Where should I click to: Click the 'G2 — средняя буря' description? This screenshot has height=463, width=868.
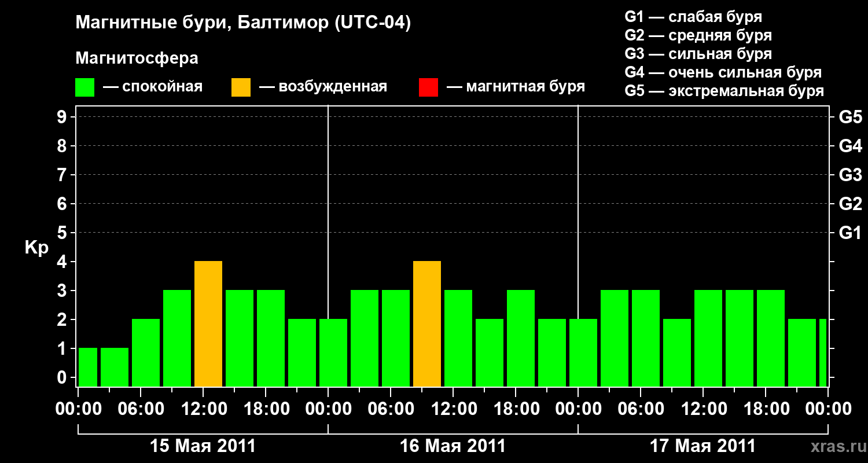pyautogui.click(x=698, y=35)
